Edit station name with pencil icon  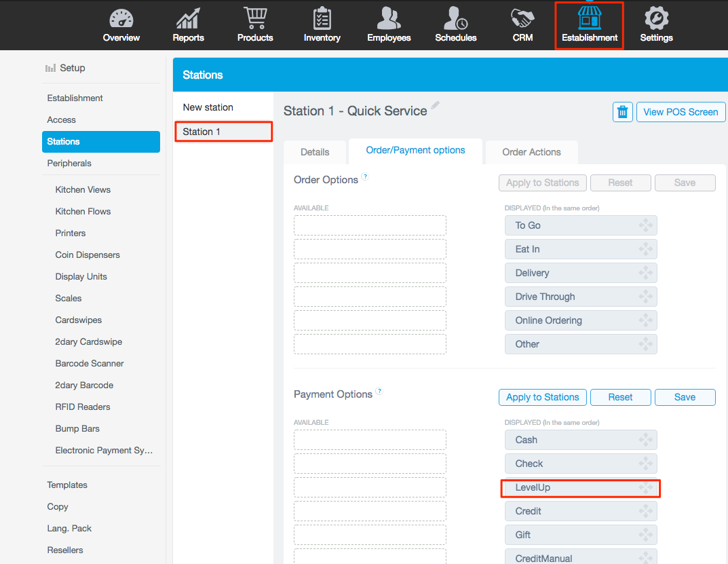tap(436, 106)
